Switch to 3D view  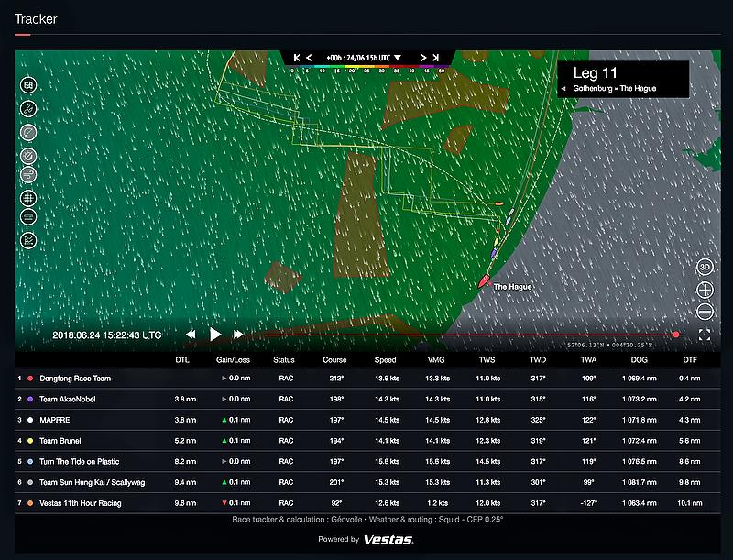point(705,268)
